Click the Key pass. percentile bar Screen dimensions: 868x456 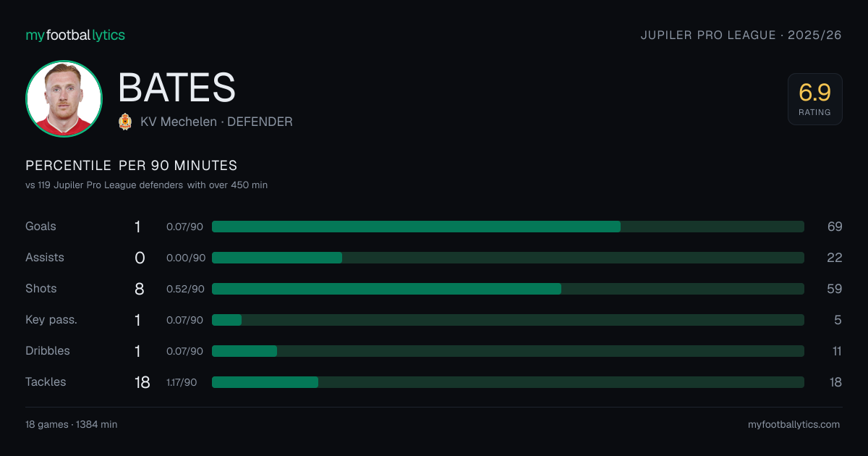click(x=508, y=320)
